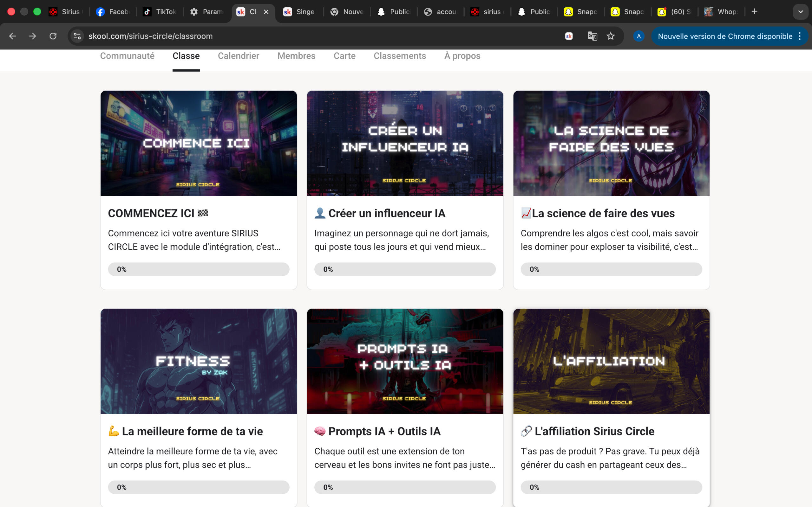Open the Classements tab
The image size is (812, 507).
400,56
